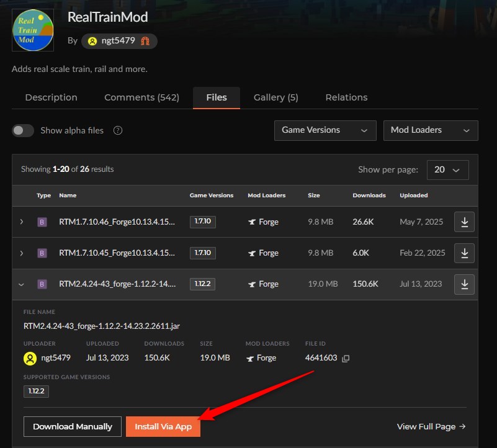Copy the file ID 4641603
Screen dimensions: 497x448
346,358
